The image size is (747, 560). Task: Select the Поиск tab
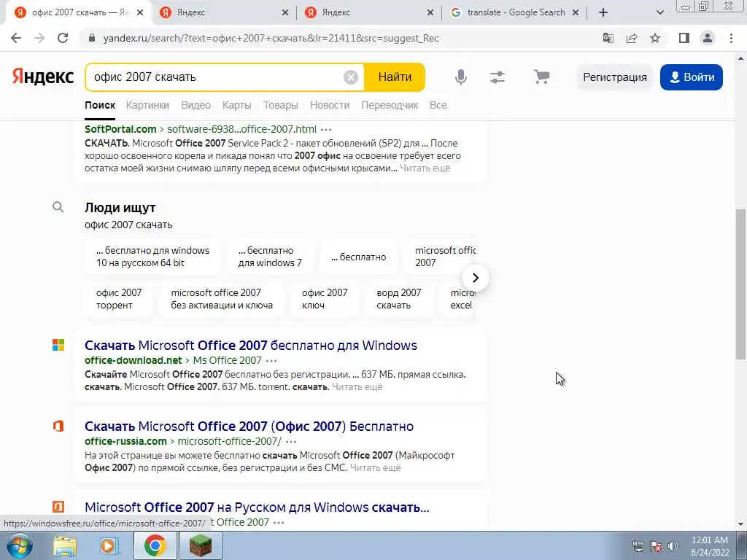pos(100,105)
